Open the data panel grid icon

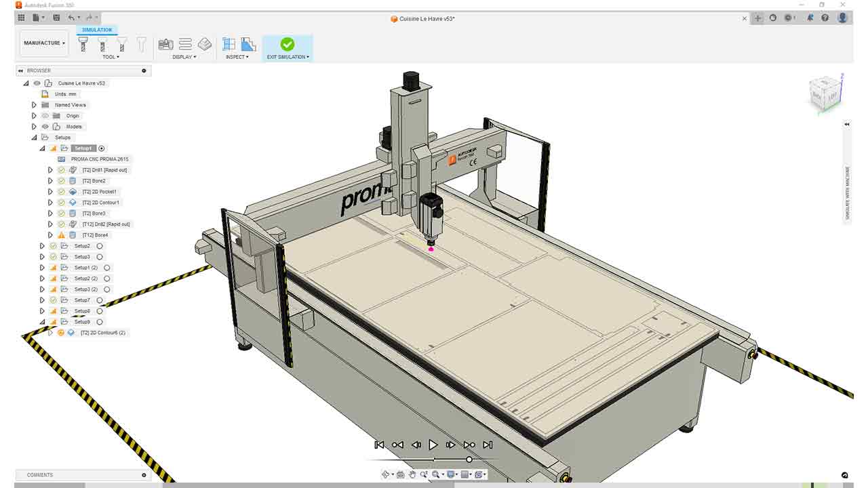pyautogui.click(x=21, y=18)
